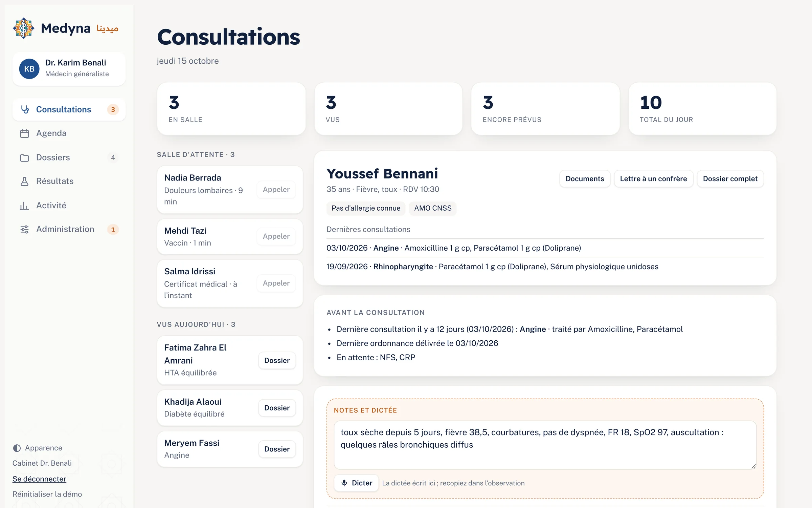Click the badge 3 on Consultations
Image resolution: width=812 pixels, height=508 pixels.
pos(113,109)
